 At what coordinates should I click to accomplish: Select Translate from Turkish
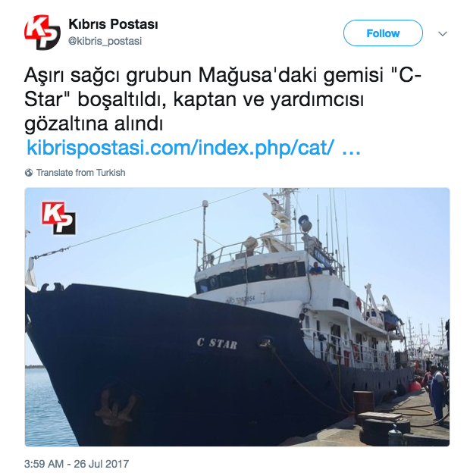(80, 173)
